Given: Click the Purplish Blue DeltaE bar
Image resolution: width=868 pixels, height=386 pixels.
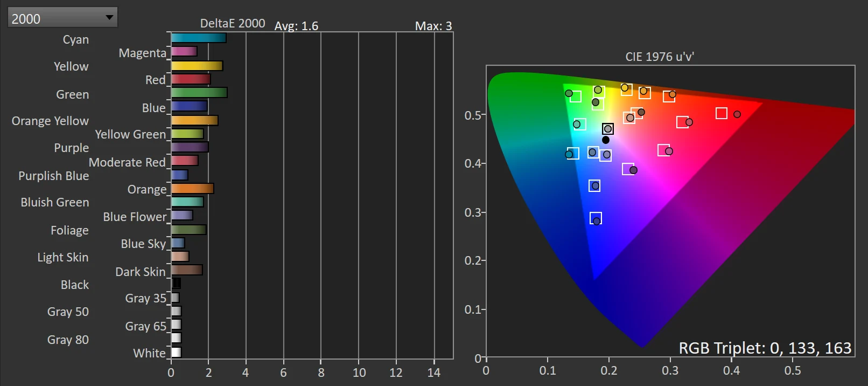Looking at the screenshot, I should tap(179, 175).
